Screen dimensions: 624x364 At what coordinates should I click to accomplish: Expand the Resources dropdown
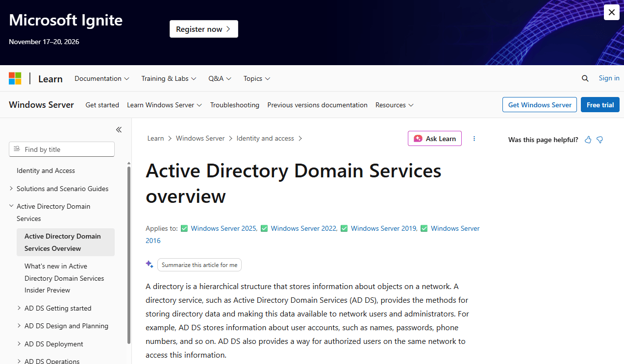pos(395,105)
